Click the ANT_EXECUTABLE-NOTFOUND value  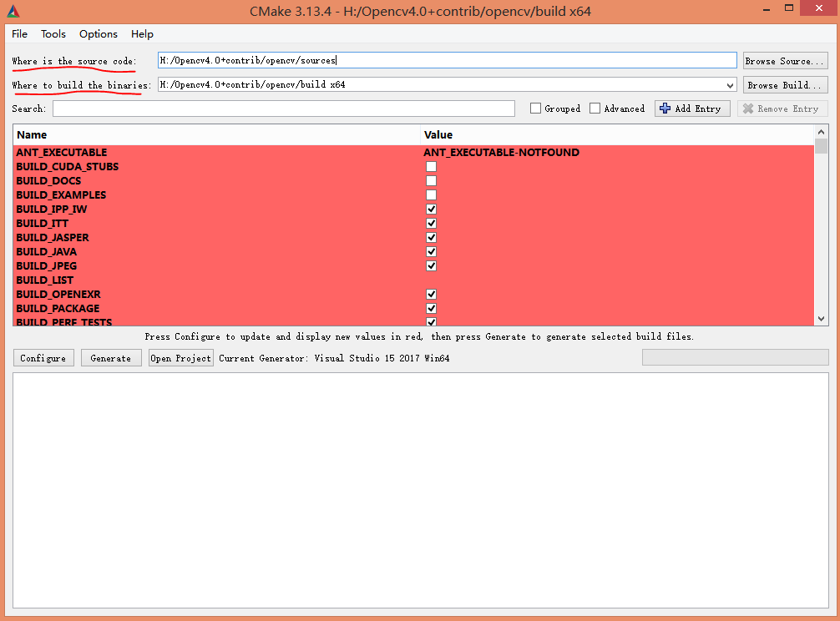(502, 152)
